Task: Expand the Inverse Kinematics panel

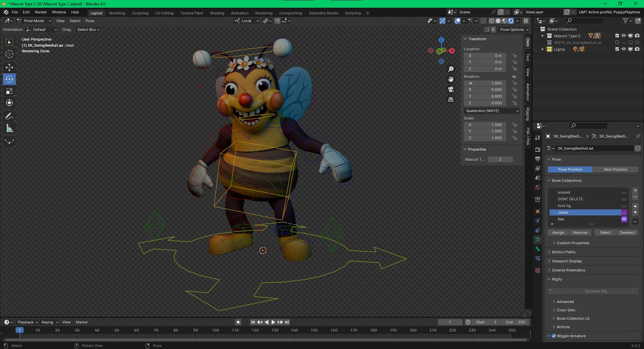Action: tap(568, 270)
